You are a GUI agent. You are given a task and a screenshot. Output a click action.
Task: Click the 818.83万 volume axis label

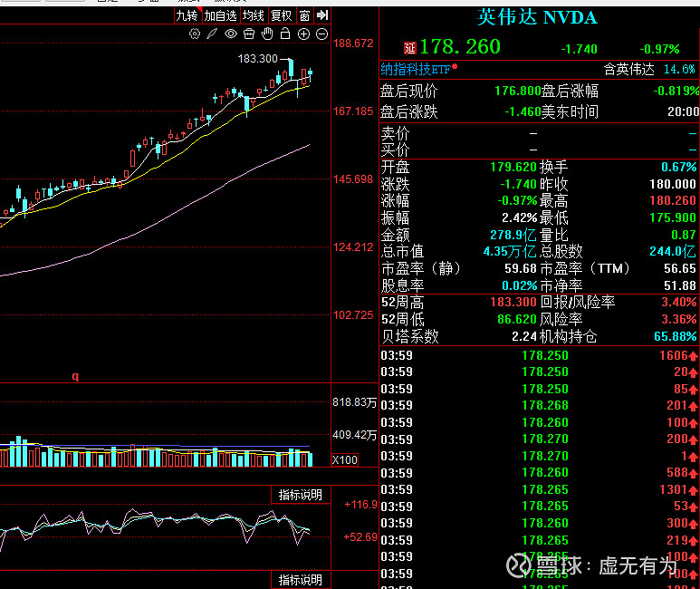pyautogui.click(x=354, y=402)
